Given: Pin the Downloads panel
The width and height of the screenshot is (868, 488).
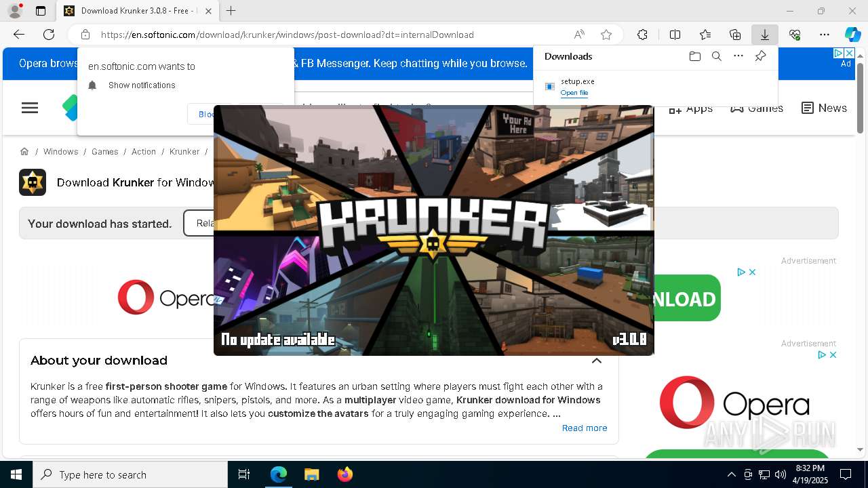Looking at the screenshot, I should [760, 56].
